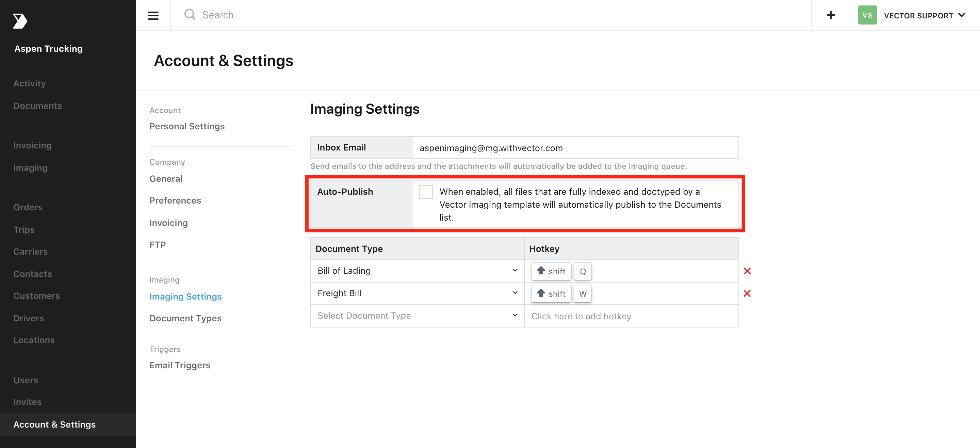Click the W hotkey key

tap(583, 293)
